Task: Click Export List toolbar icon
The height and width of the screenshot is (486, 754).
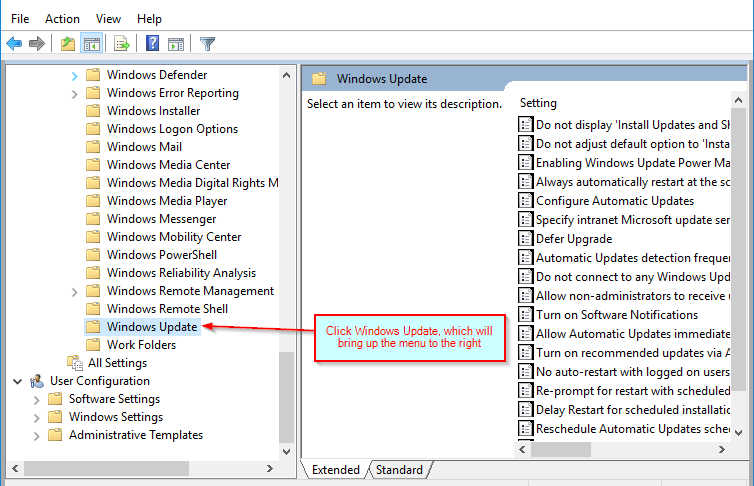Action: click(x=122, y=44)
